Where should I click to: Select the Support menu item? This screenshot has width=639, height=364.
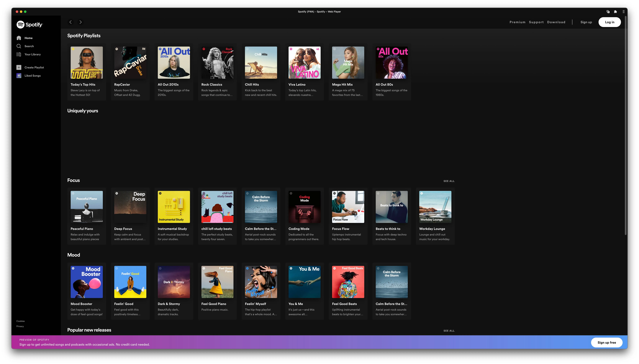(536, 22)
